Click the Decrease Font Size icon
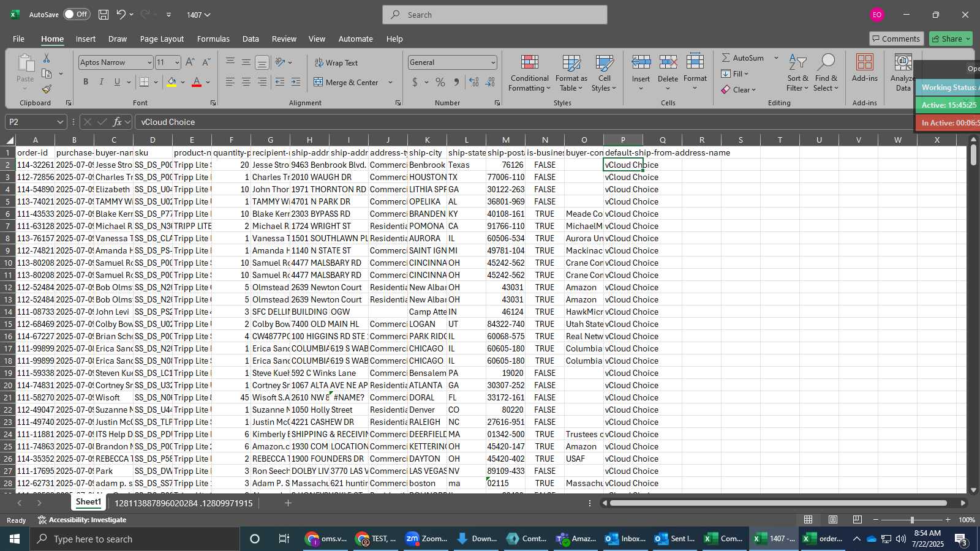Screen dimensions: 980x551 point(206,62)
